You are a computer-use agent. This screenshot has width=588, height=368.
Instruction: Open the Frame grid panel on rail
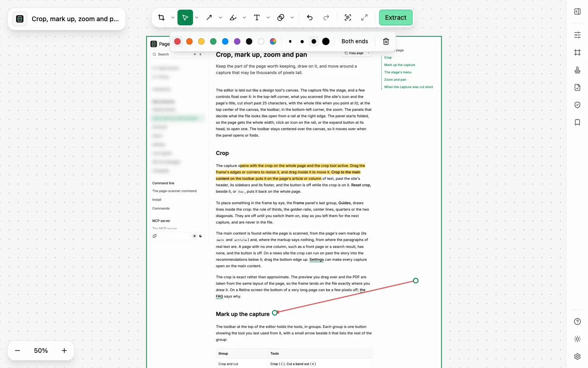point(577,52)
